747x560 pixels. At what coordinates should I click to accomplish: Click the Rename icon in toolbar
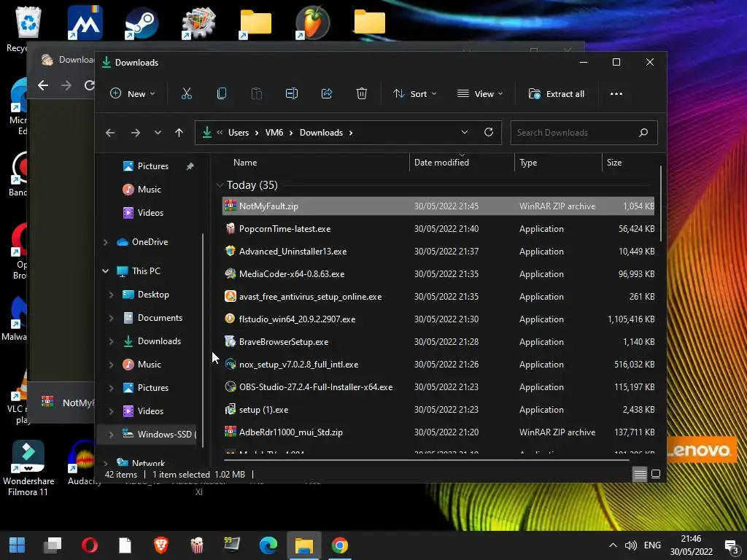pos(292,94)
